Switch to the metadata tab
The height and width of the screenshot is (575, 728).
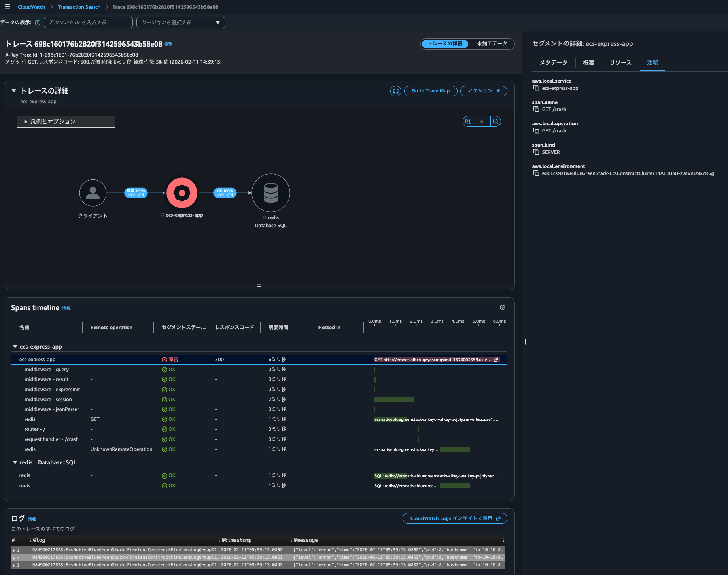tap(554, 63)
